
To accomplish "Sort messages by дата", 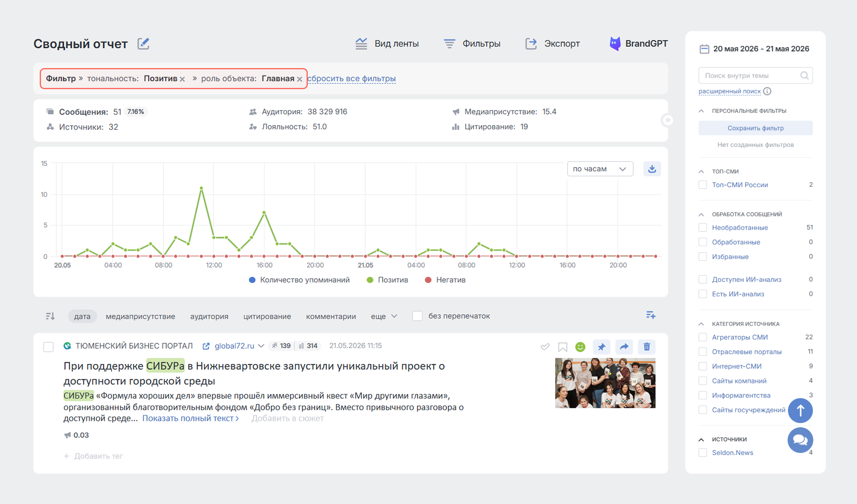I will (x=82, y=316).
